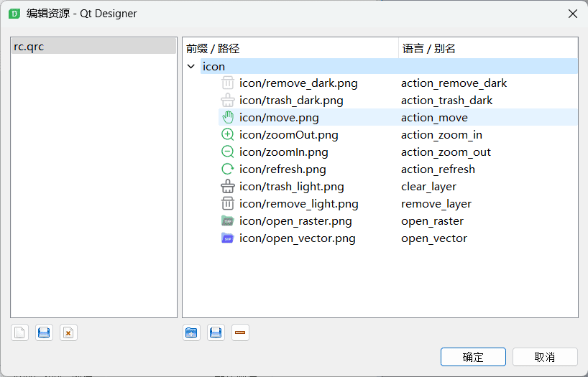Click the add files icon
The image size is (588, 377).
coord(216,332)
